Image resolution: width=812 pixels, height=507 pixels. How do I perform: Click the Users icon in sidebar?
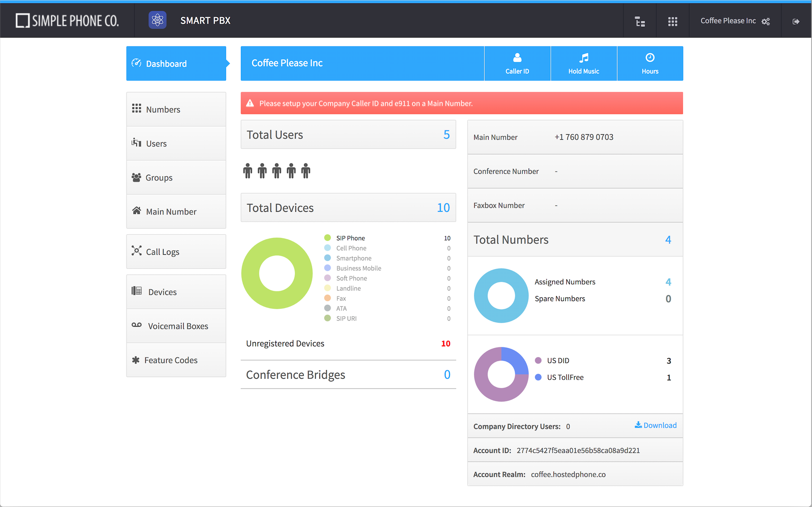pos(136,143)
